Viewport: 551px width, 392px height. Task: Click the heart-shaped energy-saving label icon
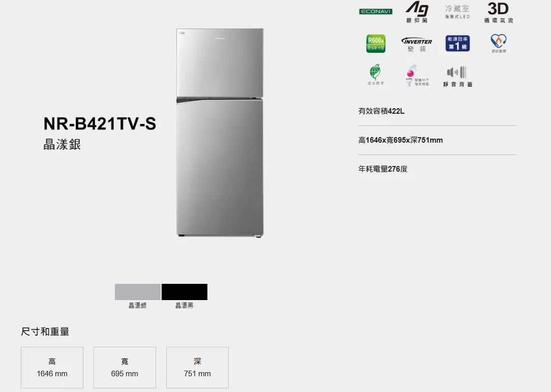pos(499,43)
